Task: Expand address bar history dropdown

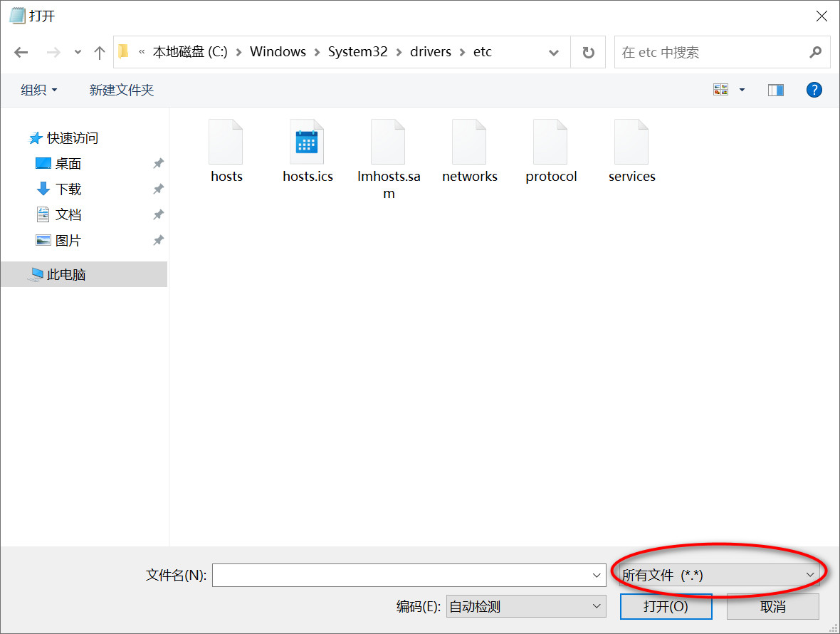Action: tap(554, 53)
